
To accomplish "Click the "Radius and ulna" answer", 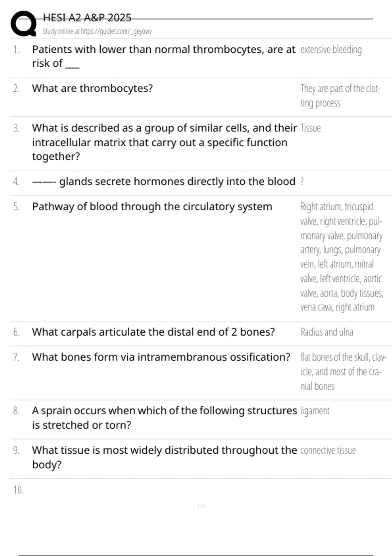I will click(x=327, y=332).
